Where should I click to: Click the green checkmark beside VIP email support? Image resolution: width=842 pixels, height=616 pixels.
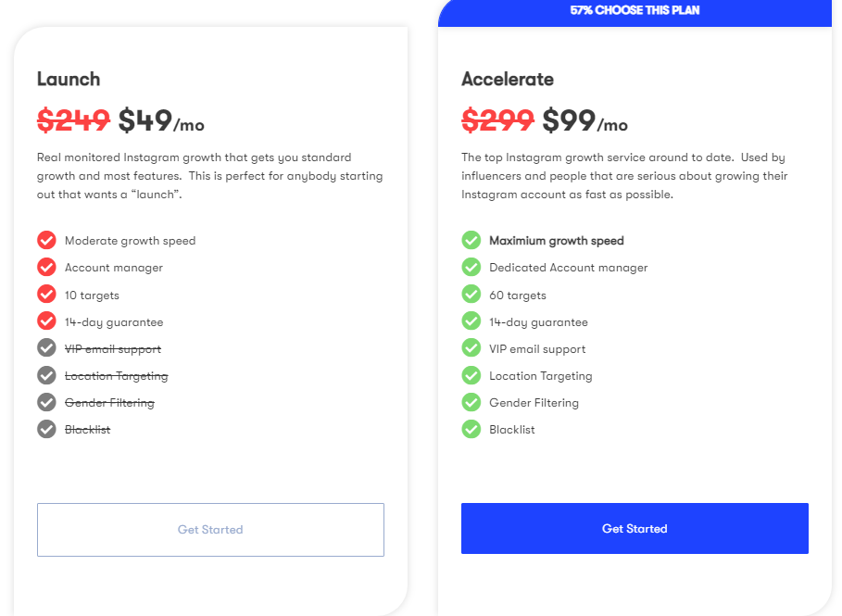[471, 348]
